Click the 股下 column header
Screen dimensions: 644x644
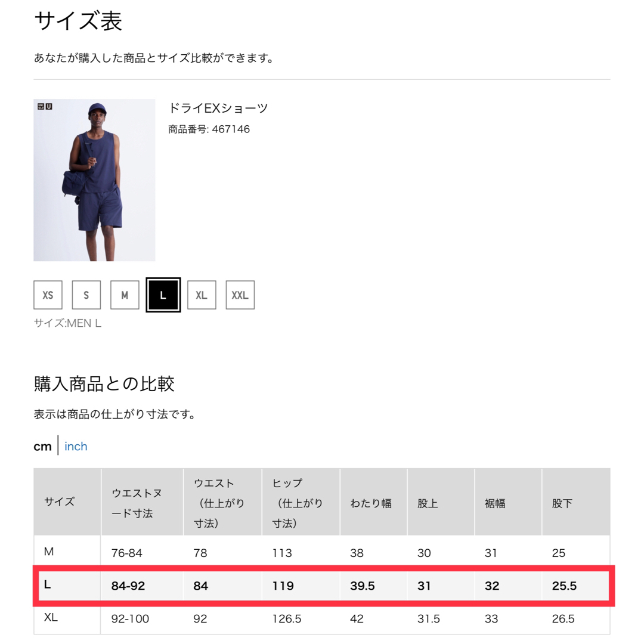(562, 503)
